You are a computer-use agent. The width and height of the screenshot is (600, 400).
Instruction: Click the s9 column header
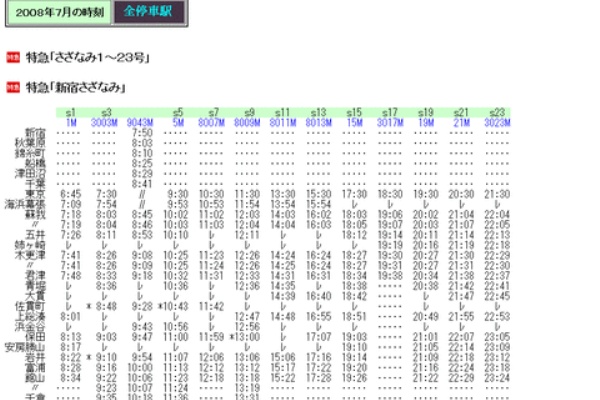(x=249, y=113)
